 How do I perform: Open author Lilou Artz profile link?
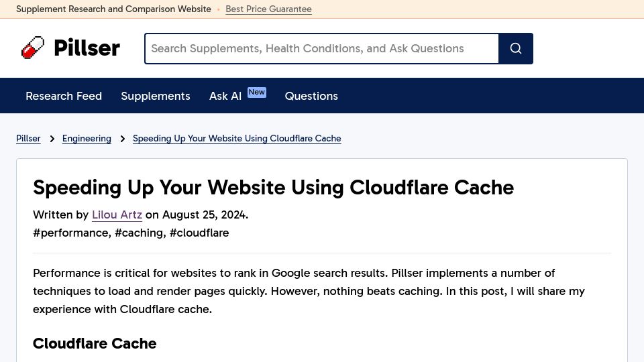(117, 215)
